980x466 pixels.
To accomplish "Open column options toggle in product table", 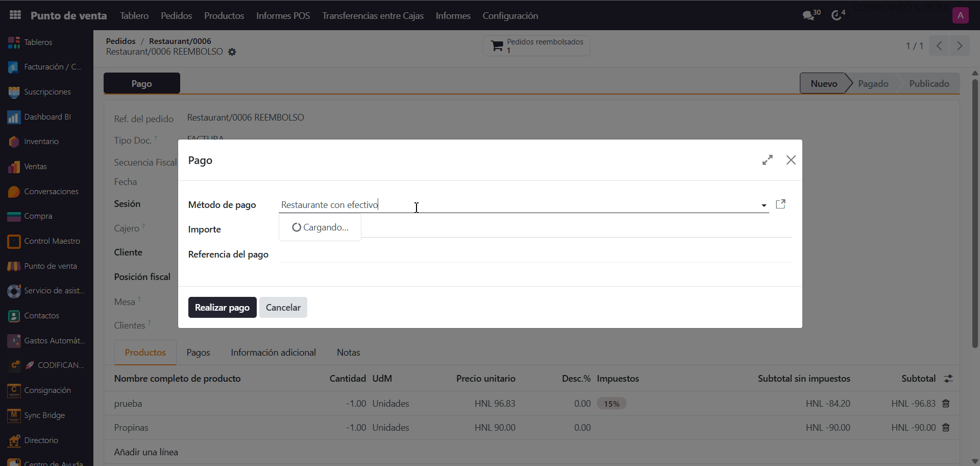I will [x=948, y=379].
